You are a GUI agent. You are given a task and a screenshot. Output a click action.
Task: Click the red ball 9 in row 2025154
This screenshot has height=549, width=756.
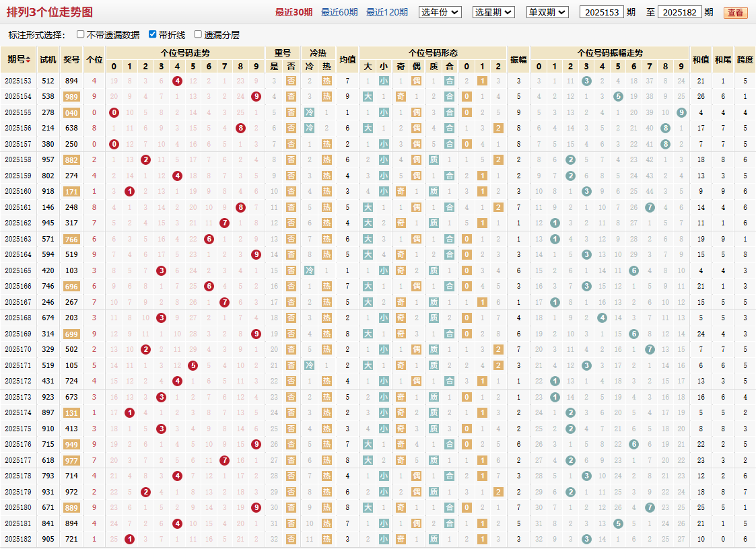(x=256, y=96)
